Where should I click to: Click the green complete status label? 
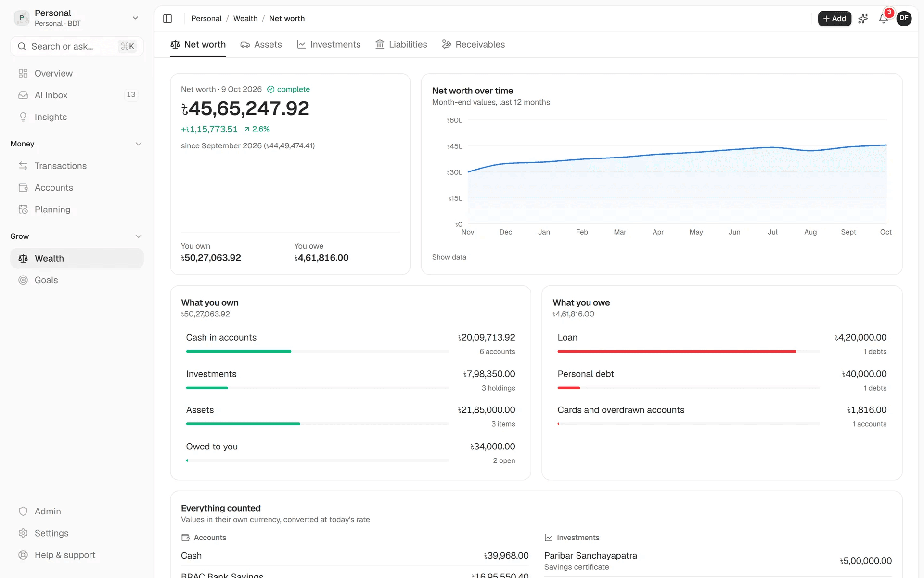pos(288,89)
